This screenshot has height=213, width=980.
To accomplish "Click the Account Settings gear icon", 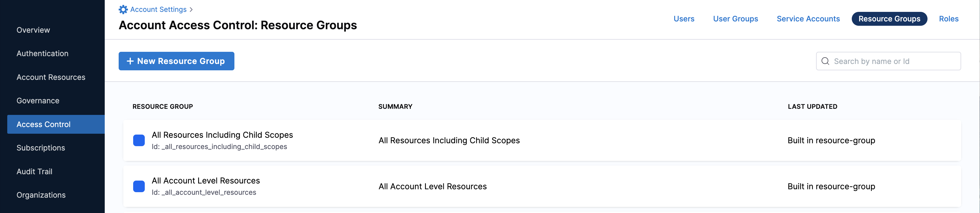I will pyautogui.click(x=123, y=10).
